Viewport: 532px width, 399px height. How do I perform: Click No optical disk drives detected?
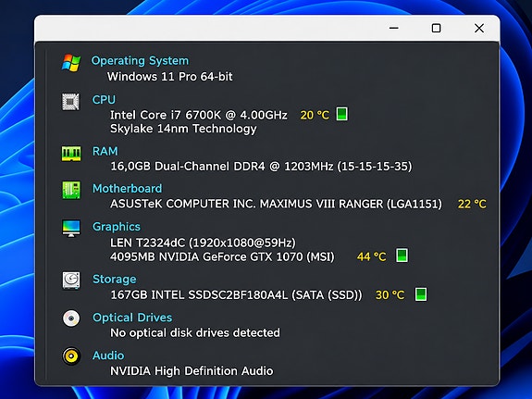tap(195, 332)
